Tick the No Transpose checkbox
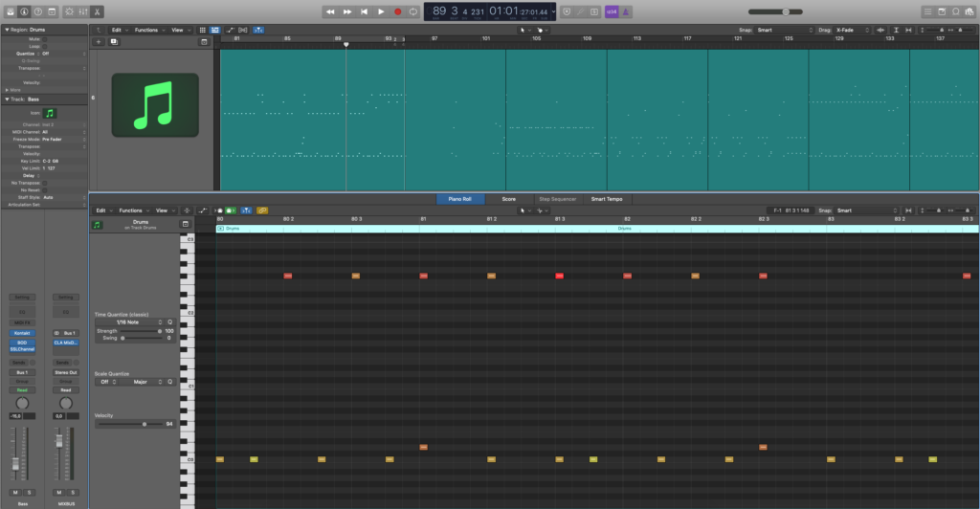Screen dimensions: 980x509 [x=44, y=183]
